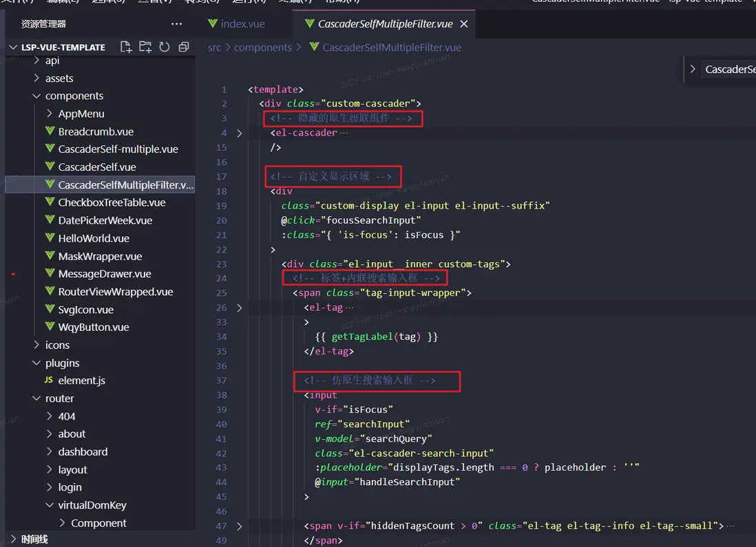Unfold the el-cascader block at line 4
Image resolution: width=756 pixels, height=547 pixels.
click(239, 133)
